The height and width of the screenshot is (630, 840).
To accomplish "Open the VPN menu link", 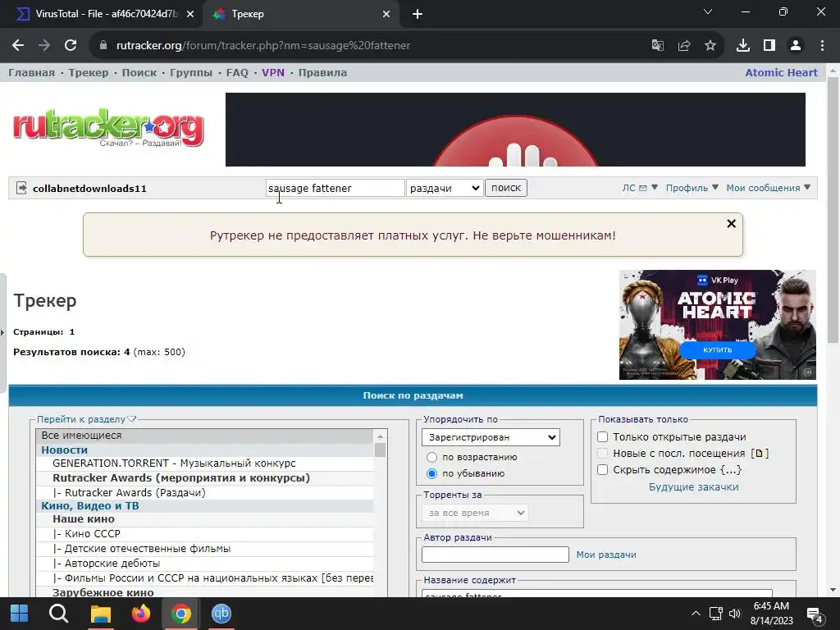I will click(x=273, y=73).
